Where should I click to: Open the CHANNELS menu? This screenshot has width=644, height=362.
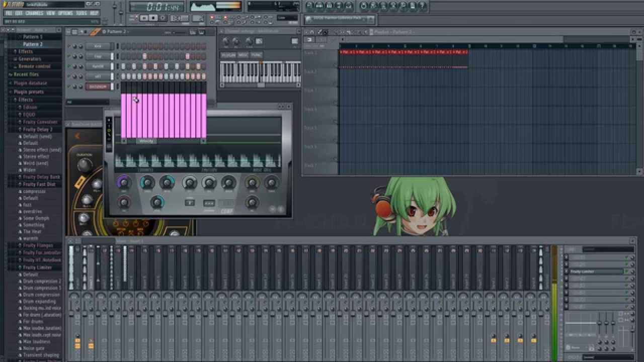click(34, 13)
